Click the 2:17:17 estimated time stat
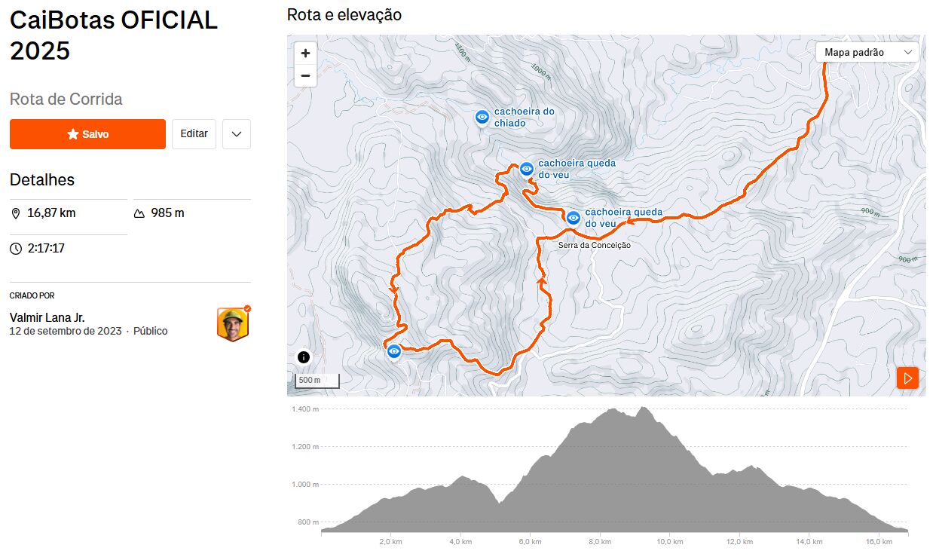Viewport: 936px width, 560px height. [x=45, y=249]
